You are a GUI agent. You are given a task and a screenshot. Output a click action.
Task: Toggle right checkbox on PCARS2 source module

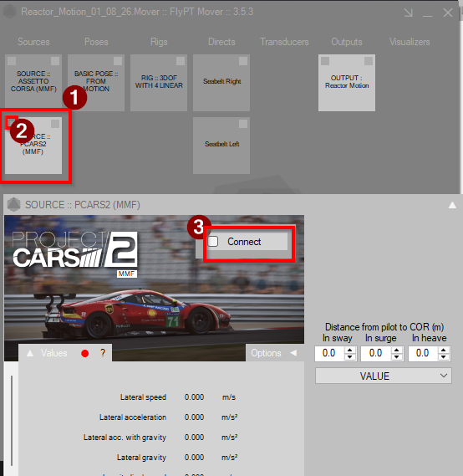tap(55, 124)
